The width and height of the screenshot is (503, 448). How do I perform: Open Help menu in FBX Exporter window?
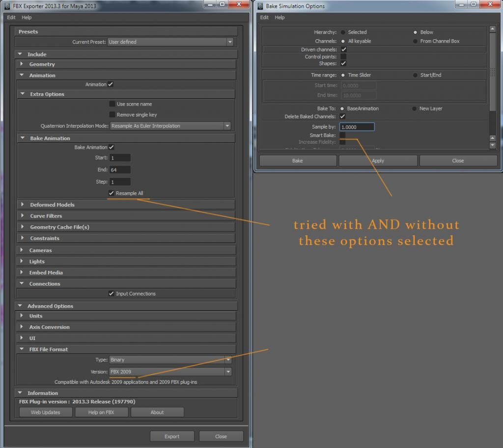[27, 17]
